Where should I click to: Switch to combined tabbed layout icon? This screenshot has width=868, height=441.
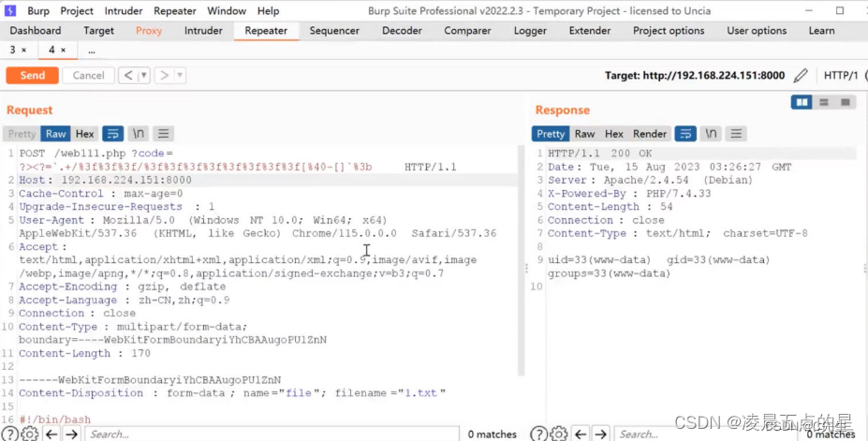point(846,102)
